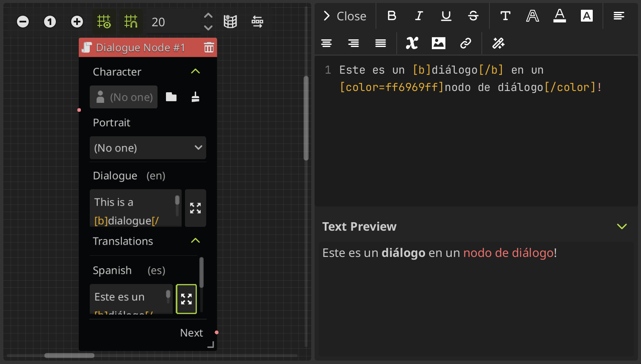The width and height of the screenshot is (641, 364).
Task: Click the Next connection label
Action: (191, 333)
